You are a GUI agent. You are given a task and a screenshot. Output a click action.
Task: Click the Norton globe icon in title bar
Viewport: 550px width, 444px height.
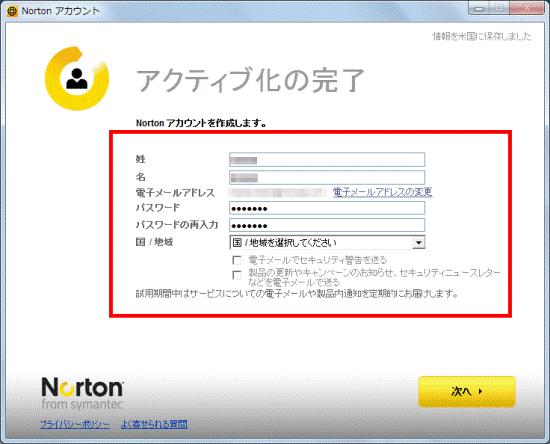click(12, 11)
